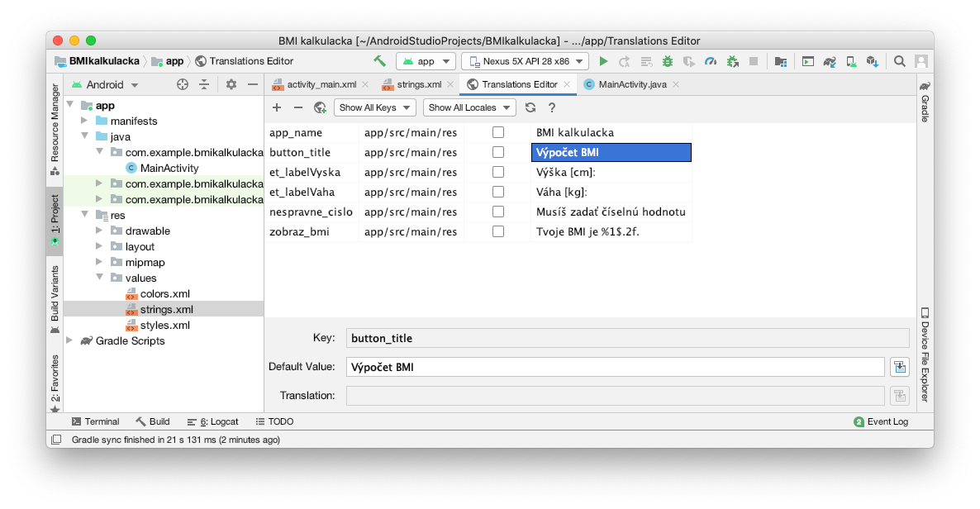Run the app with the green play button
Viewport: 980px width, 509px height.
(x=603, y=61)
